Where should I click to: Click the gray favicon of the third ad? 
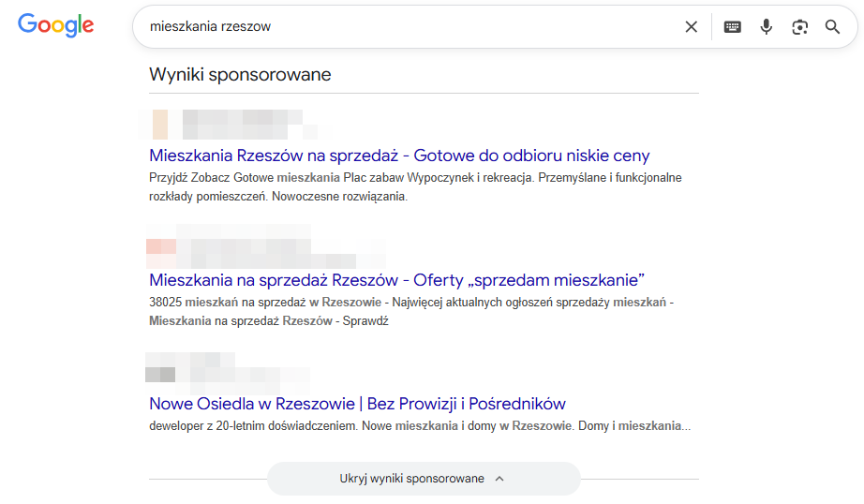161,372
